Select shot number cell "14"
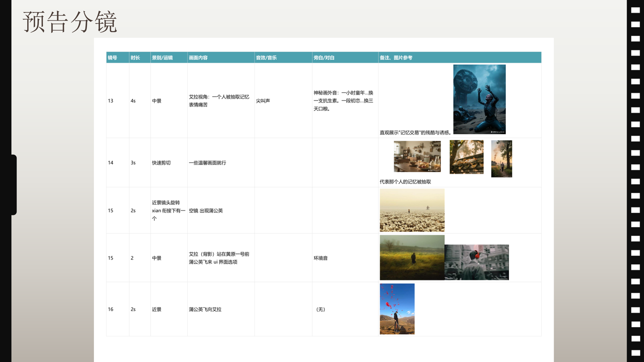Image resolution: width=644 pixels, height=362 pixels. tap(118, 163)
